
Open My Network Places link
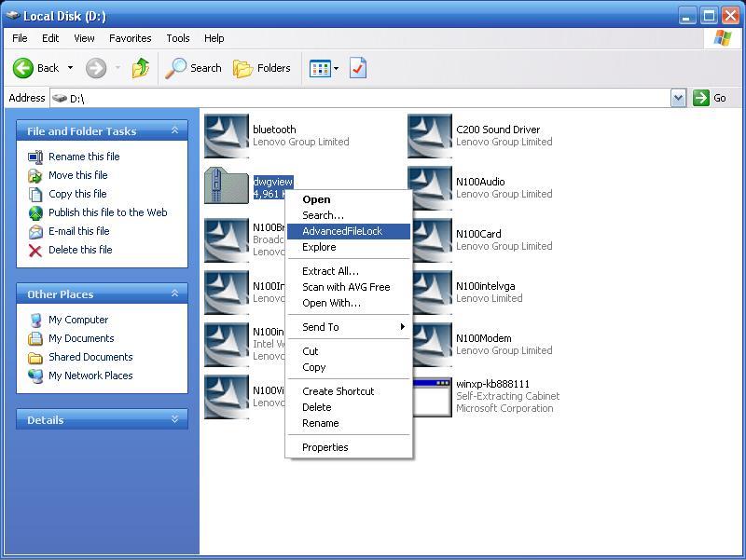(91, 376)
